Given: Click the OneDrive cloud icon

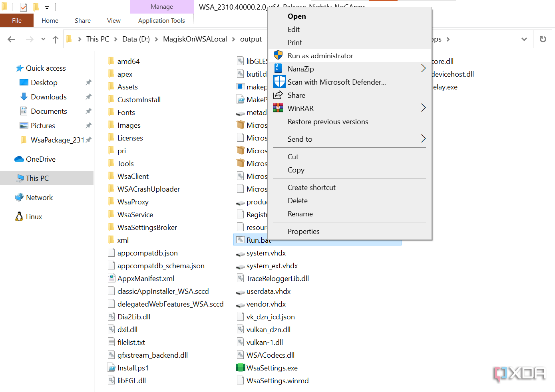Looking at the screenshot, I should (x=19, y=159).
